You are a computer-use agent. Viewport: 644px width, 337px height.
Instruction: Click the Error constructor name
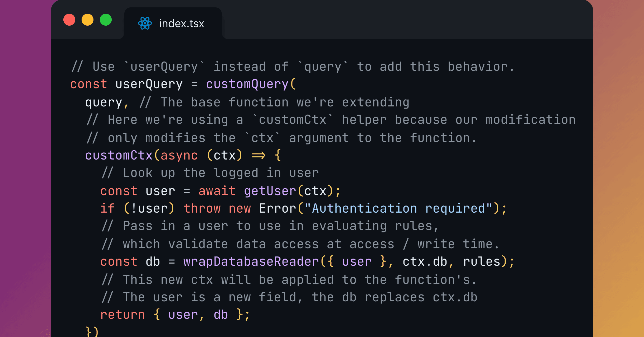pos(278,209)
